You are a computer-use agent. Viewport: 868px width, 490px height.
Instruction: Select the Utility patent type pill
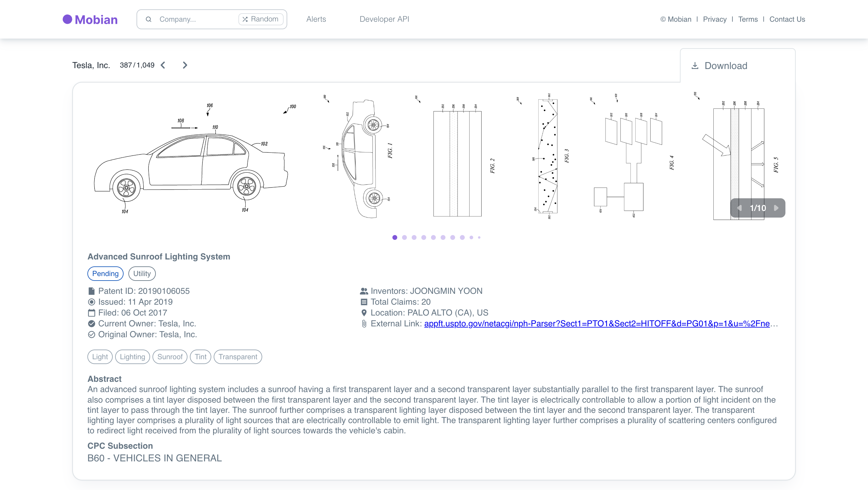pyautogui.click(x=142, y=273)
